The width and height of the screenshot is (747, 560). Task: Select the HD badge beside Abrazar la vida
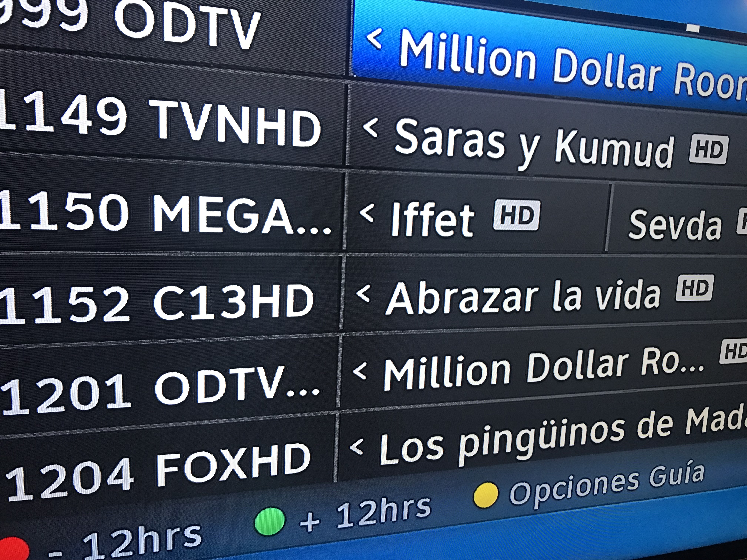coord(694,289)
